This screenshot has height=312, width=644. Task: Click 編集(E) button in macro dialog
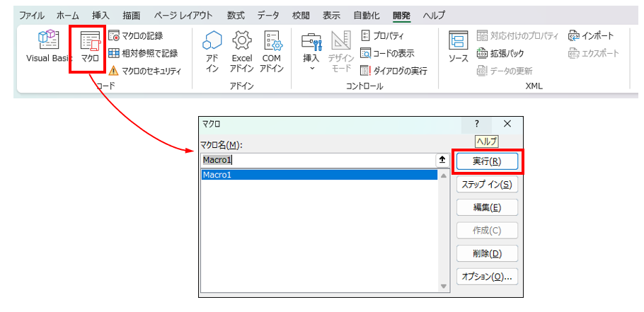pos(487,207)
